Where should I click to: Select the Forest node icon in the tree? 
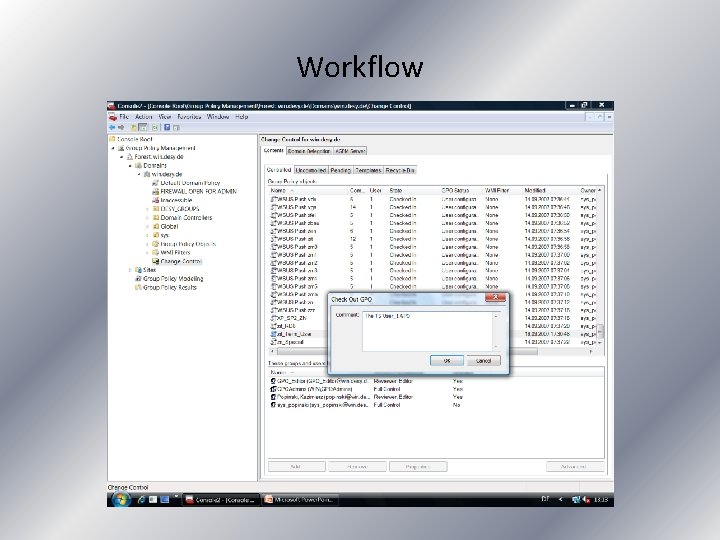(x=129, y=157)
